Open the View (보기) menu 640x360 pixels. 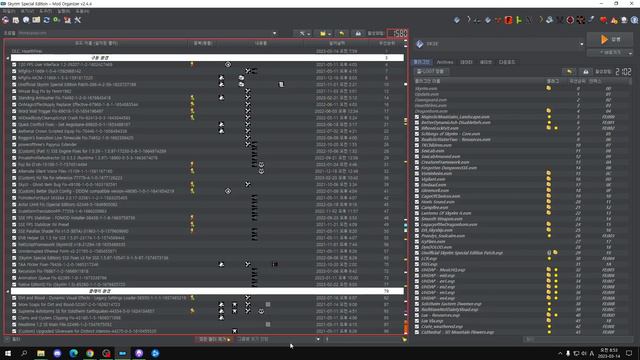pos(27,11)
